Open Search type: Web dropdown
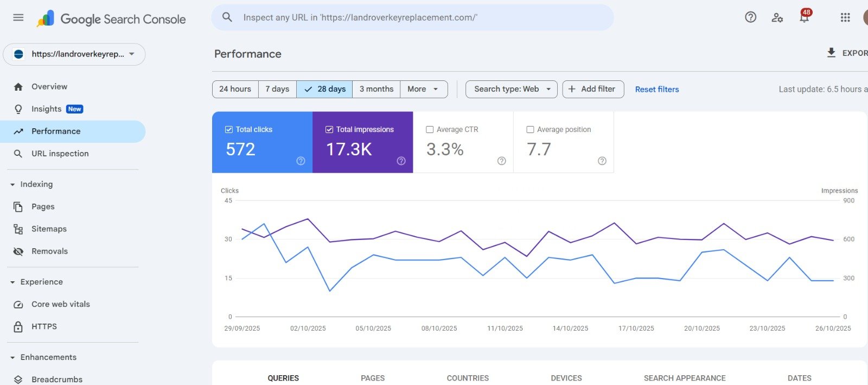Image resolution: width=868 pixels, height=385 pixels. click(511, 89)
